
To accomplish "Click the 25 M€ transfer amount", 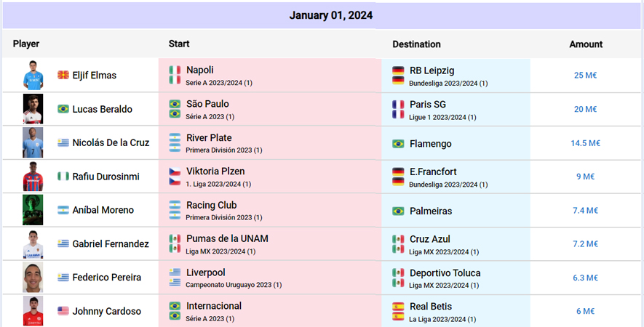I will click(x=585, y=76).
